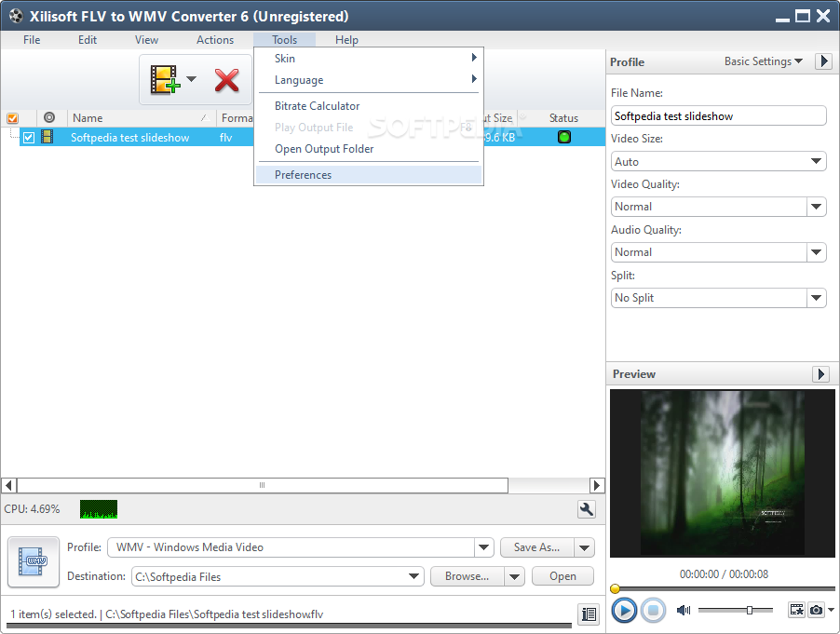Open the Profile WMV format dropdown
The width and height of the screenshot is (840, 634).
483,547
